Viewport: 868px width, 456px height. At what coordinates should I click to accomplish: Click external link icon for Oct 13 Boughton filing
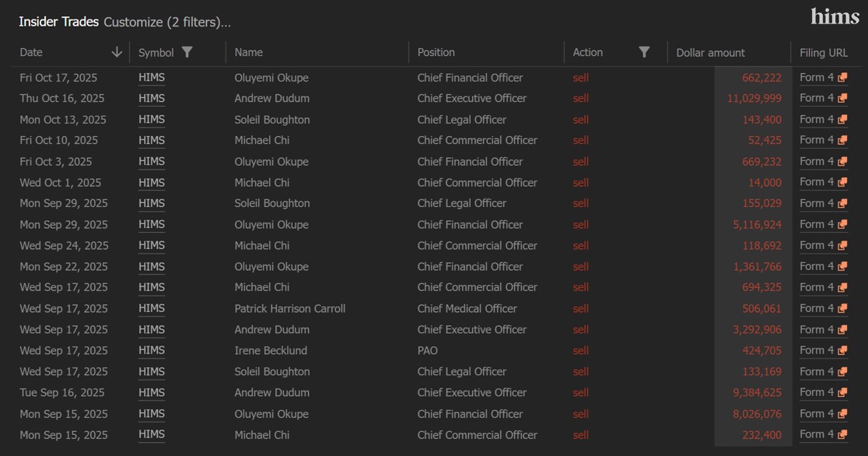(842, 120)
